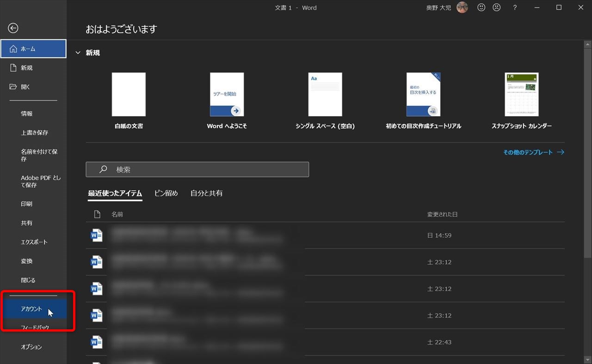Open the Word へようこそ template
Screen dimensions: 592x364
point(227,100)
